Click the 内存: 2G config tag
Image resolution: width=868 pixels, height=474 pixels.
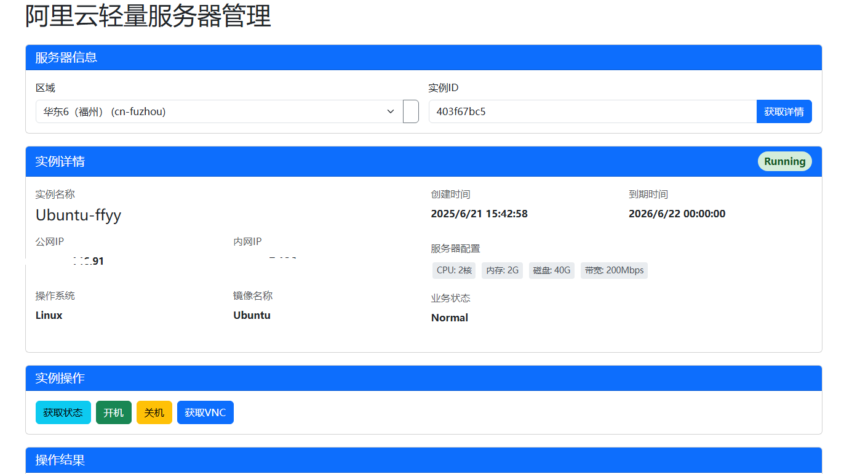503,270
